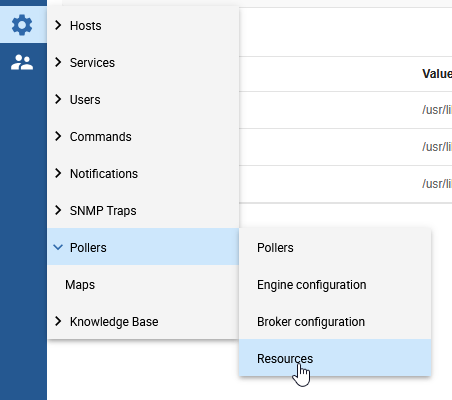Collapse the Pollers submenu chevron
Image resolution: width=452 pixels, height=400 pixels.
58,247
